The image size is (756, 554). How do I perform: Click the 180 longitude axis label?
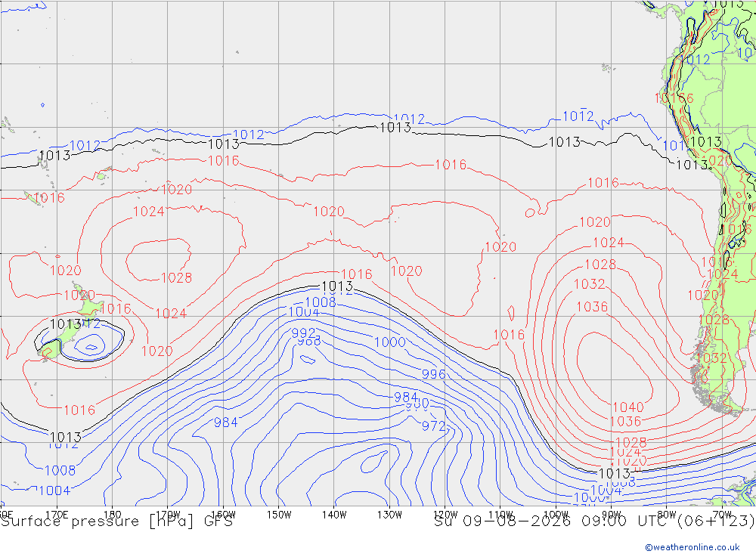click(113, 515)
